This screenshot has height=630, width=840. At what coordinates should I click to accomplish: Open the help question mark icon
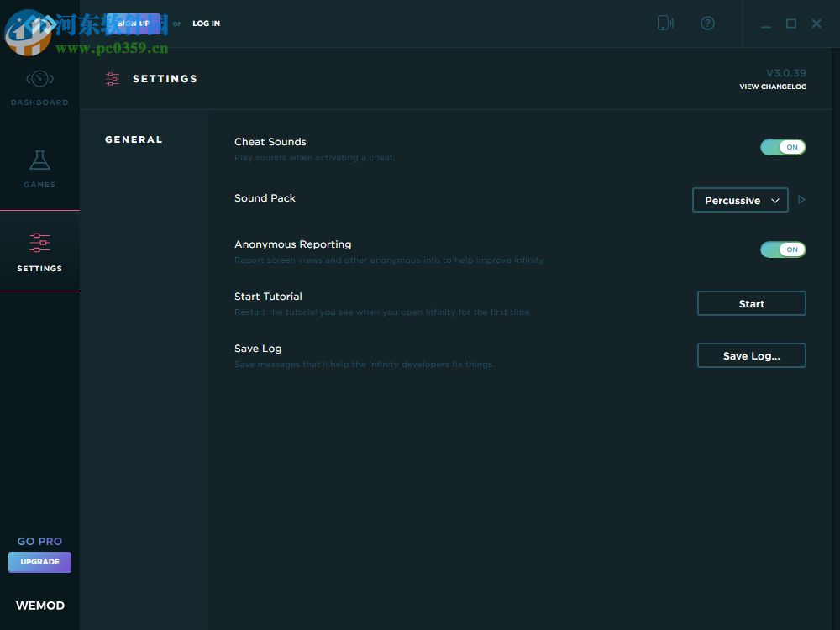(707, 23)
